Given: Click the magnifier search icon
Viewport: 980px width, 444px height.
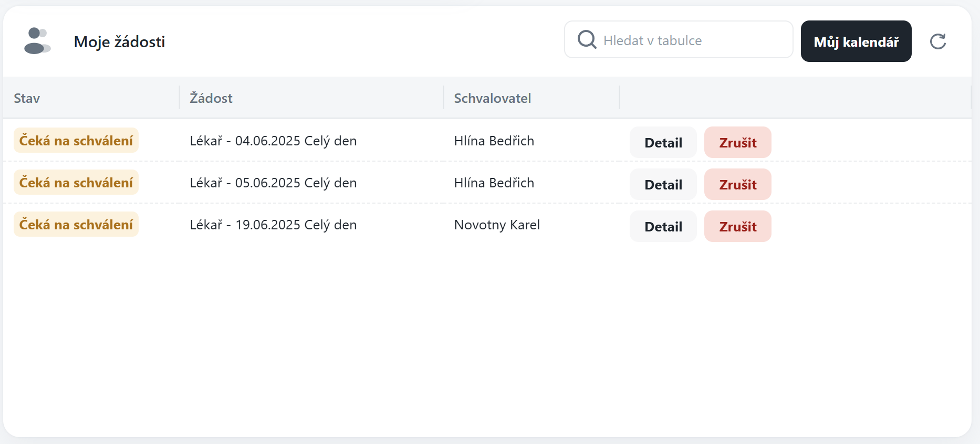Looking at the screenshot, I should (587, 40).
